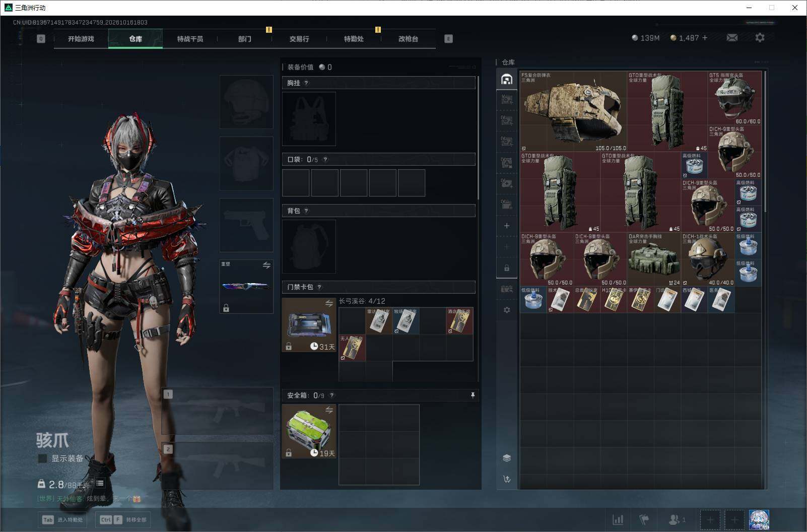Swap the access card pack container

[x=329, y=303]
